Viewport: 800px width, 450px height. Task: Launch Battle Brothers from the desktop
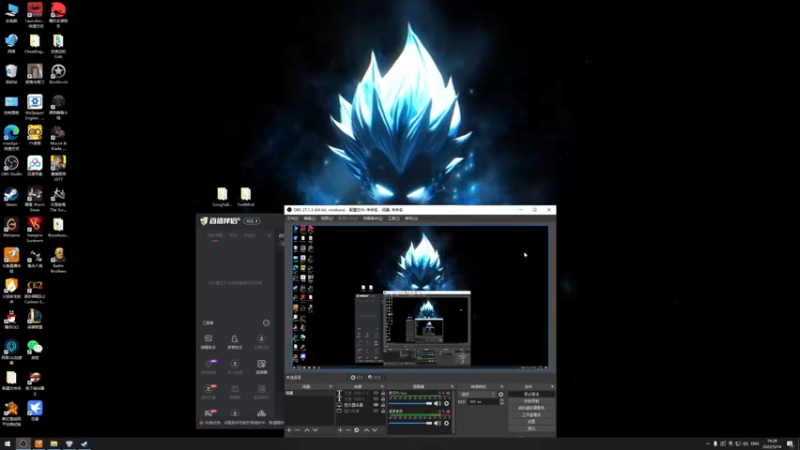pos(58,260)
